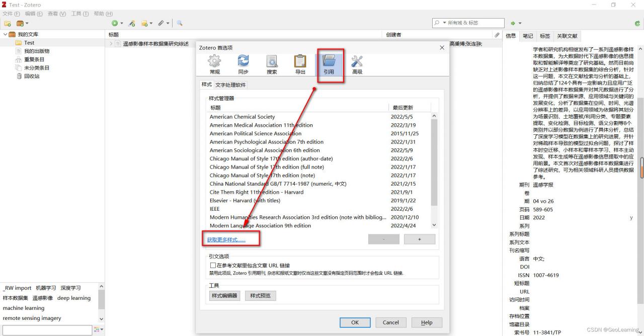Click the Add Item by Identifier wand icon
This screenshot has width=644, height=336.
(132, 23)
